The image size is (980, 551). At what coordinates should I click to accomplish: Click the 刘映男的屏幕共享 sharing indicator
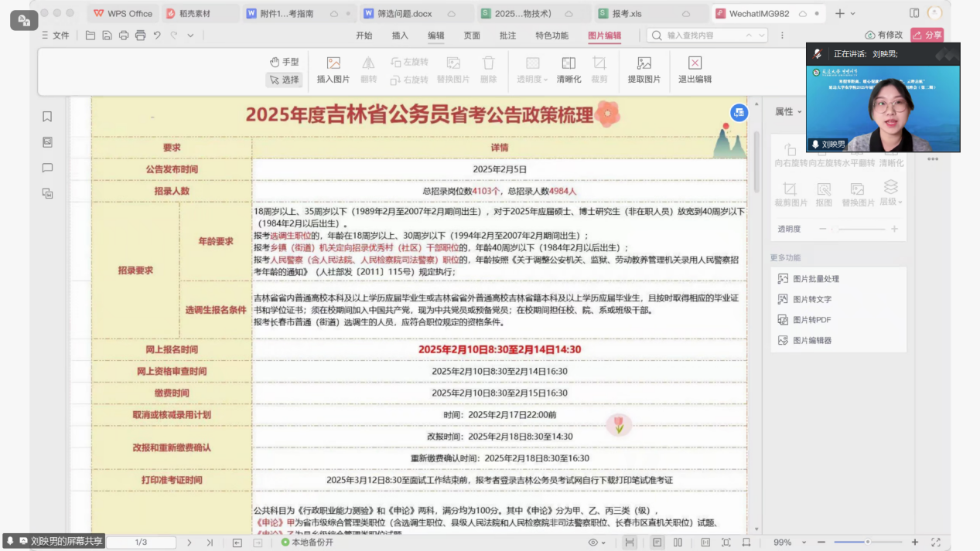click(54, 541)
